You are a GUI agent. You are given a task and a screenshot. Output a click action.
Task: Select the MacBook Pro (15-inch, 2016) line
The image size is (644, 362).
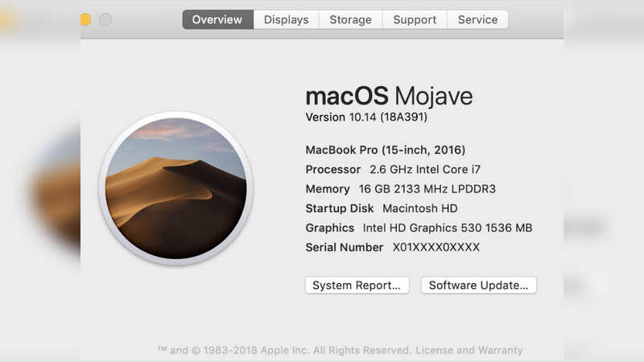(x=386, y=150)
